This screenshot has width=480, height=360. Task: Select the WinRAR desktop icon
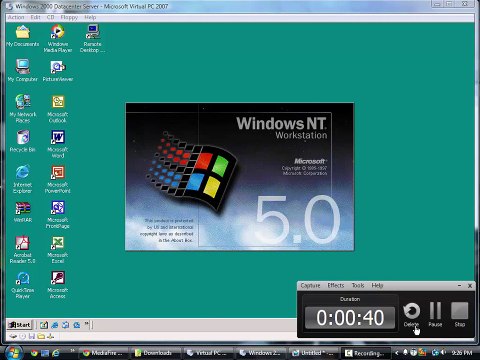click(x=23, y=212)
